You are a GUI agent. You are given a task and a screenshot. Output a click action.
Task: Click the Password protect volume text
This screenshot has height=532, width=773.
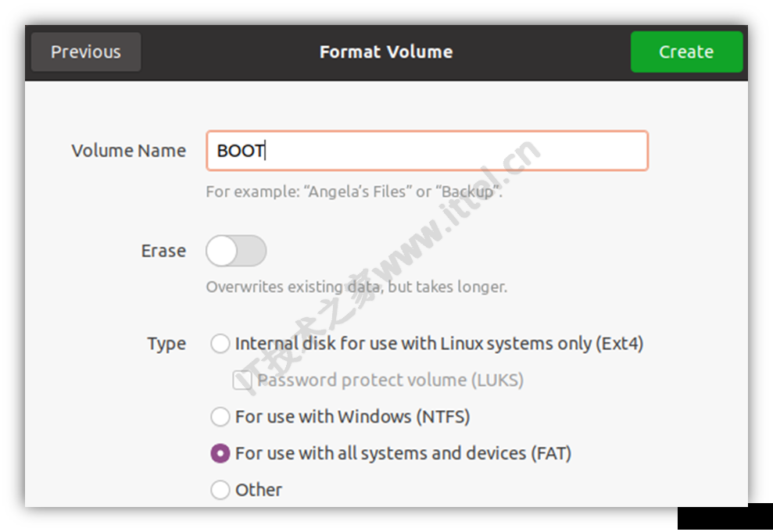click(x=391, y=380)
